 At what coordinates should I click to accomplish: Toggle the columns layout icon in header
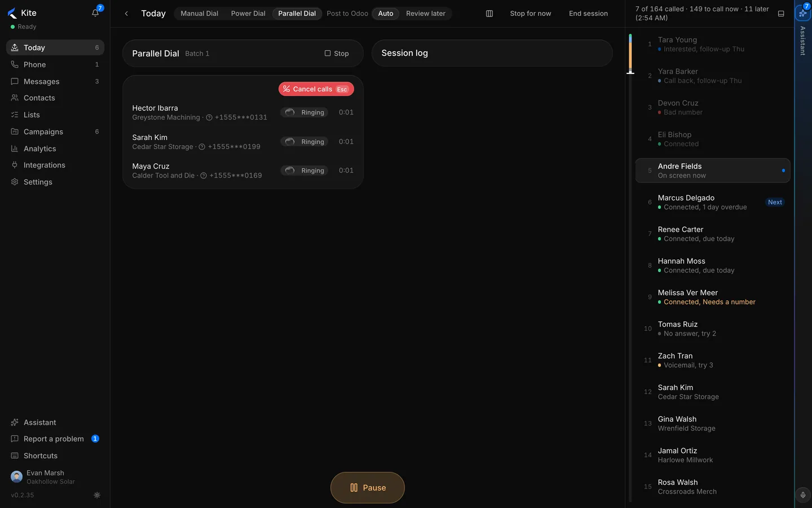point(489,14)
